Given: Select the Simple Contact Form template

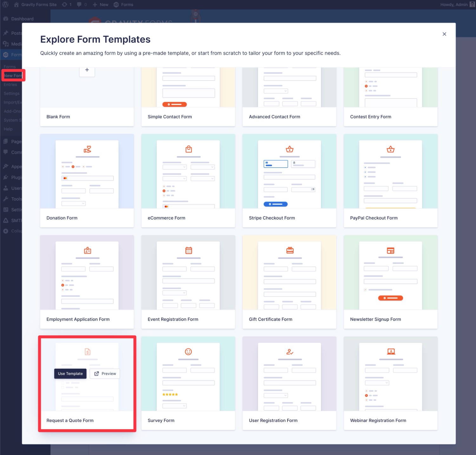Looking at the screenshot, I should [188, 97].
